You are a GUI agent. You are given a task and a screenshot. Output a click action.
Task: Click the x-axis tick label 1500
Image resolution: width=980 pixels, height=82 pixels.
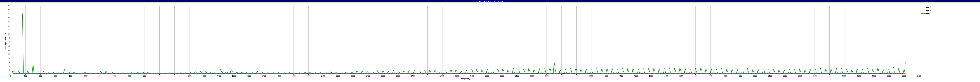(x=234, y=76)
